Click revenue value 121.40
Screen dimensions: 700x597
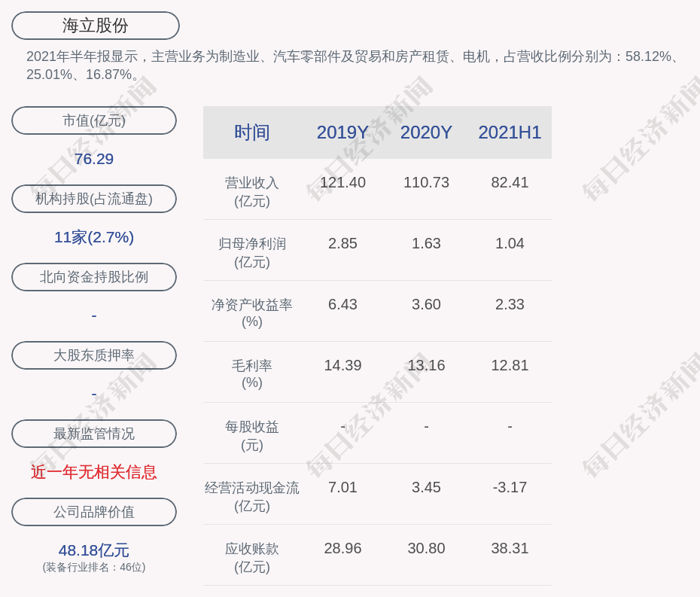(x=342, y=183)
